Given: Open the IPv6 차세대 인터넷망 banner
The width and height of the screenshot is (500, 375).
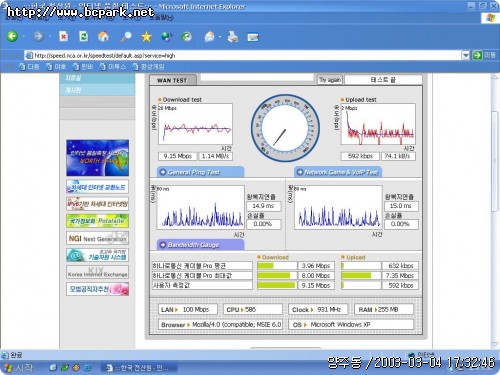Looking at the screenshot, I should [x=97, y=204].
